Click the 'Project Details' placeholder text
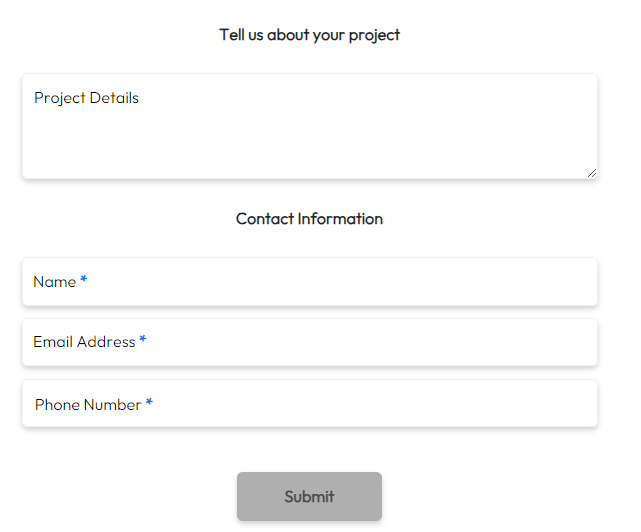 [86, 98]
